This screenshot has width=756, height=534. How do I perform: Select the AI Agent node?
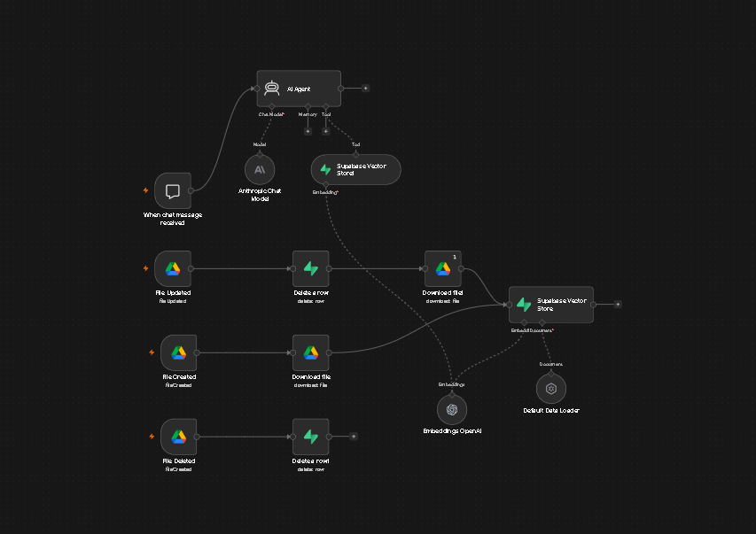(299, 89)
